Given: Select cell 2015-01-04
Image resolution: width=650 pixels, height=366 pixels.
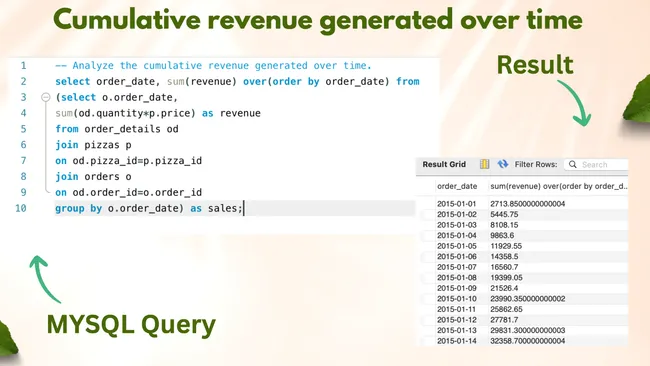Looking at the screenshot, I should coord(456,235).
